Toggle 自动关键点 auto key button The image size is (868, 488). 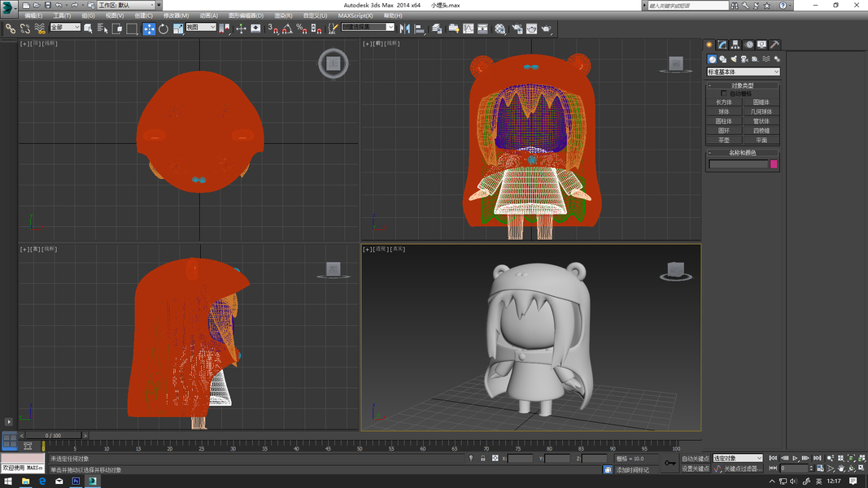pyautogui.click(x=696, y=459)
